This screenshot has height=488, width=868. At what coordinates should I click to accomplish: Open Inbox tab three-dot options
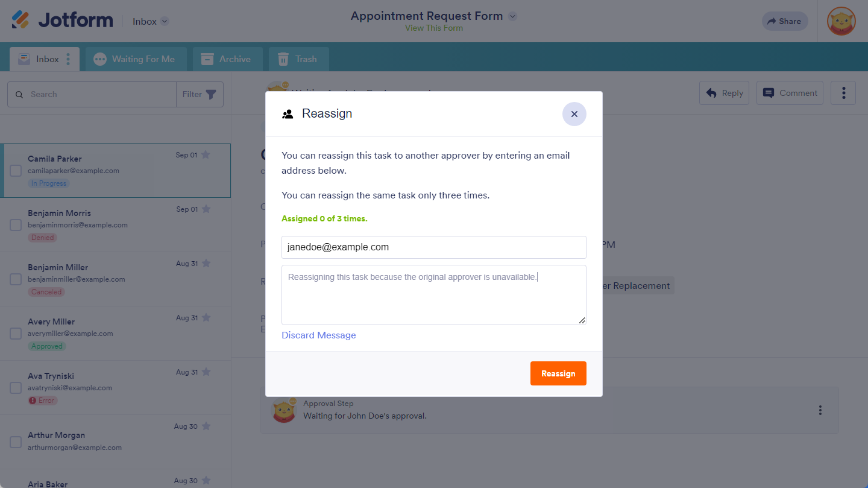coord(68,59)
